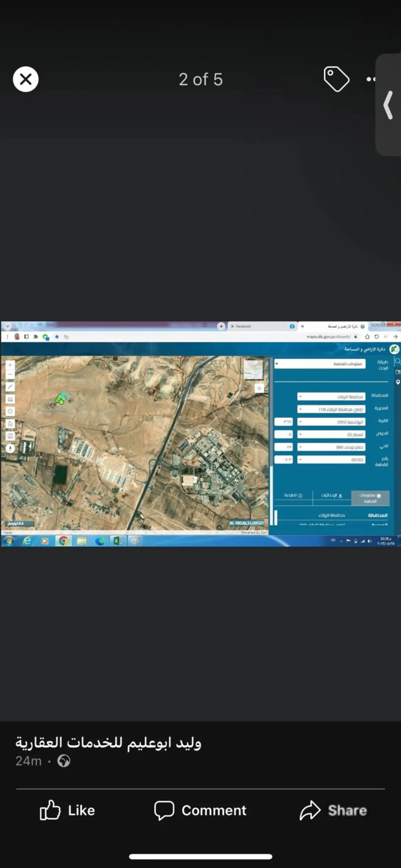Image resolution: width=401 pixels, height=868 pixels.
Task: Close the Facebook photo viewer
Action: point(26,79)
